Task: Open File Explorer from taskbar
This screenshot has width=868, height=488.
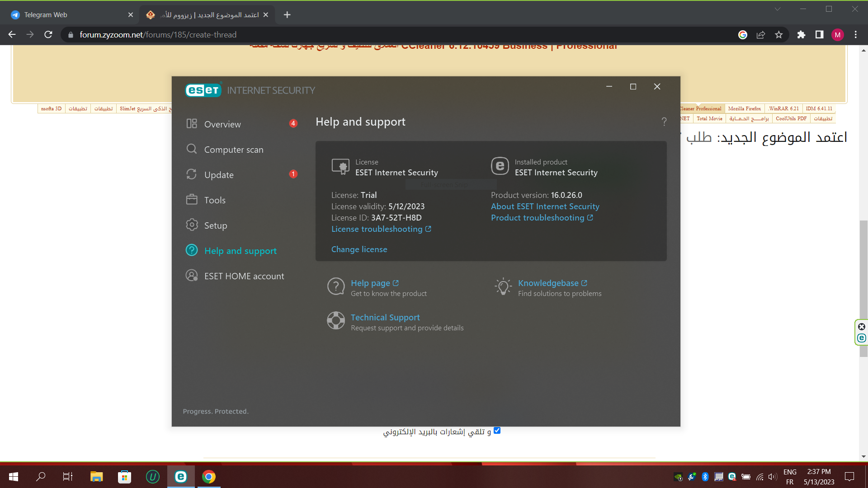Action: [x=96, y=477]
